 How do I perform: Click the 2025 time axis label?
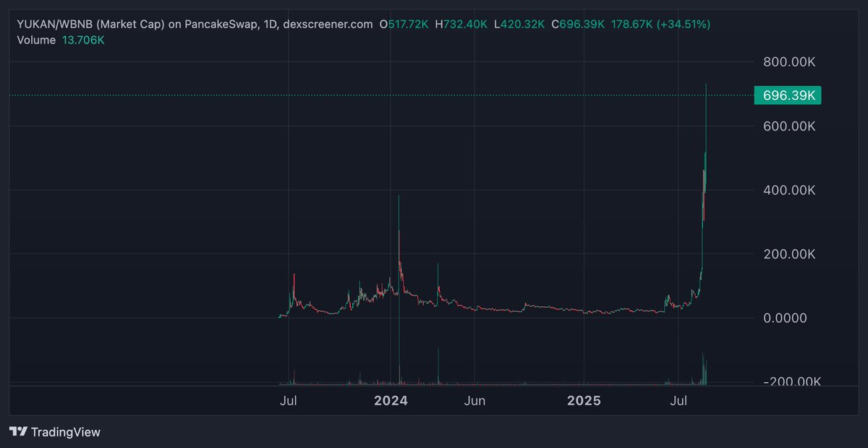(x=584, y=400)
